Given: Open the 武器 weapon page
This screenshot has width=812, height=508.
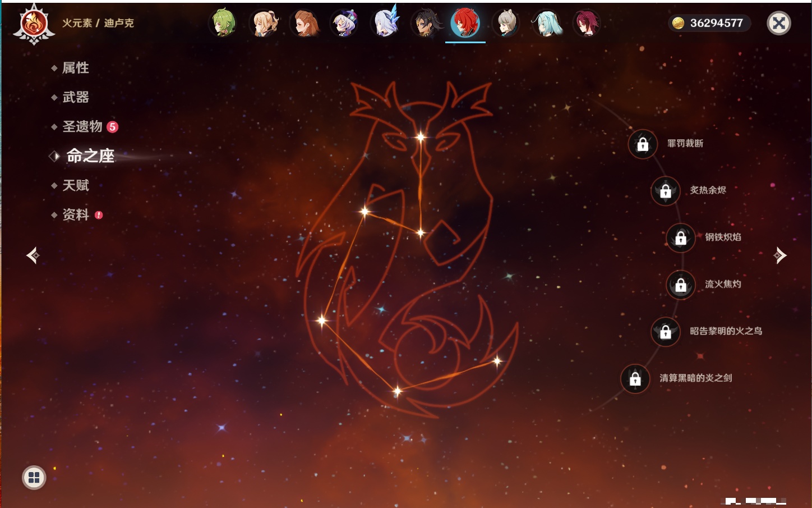Looking at the screenshot, I should tap(76, 97).
